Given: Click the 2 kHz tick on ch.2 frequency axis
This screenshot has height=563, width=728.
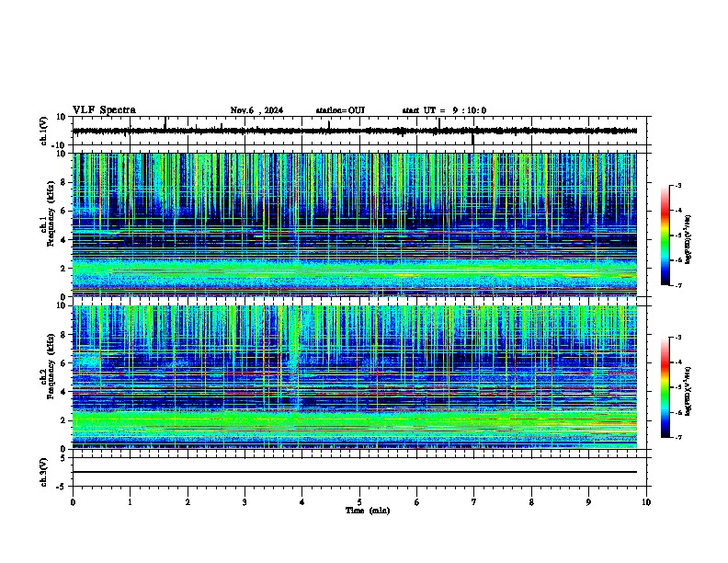Looking at the screenshot, I should pyautogui.click(x=63, y=420).
